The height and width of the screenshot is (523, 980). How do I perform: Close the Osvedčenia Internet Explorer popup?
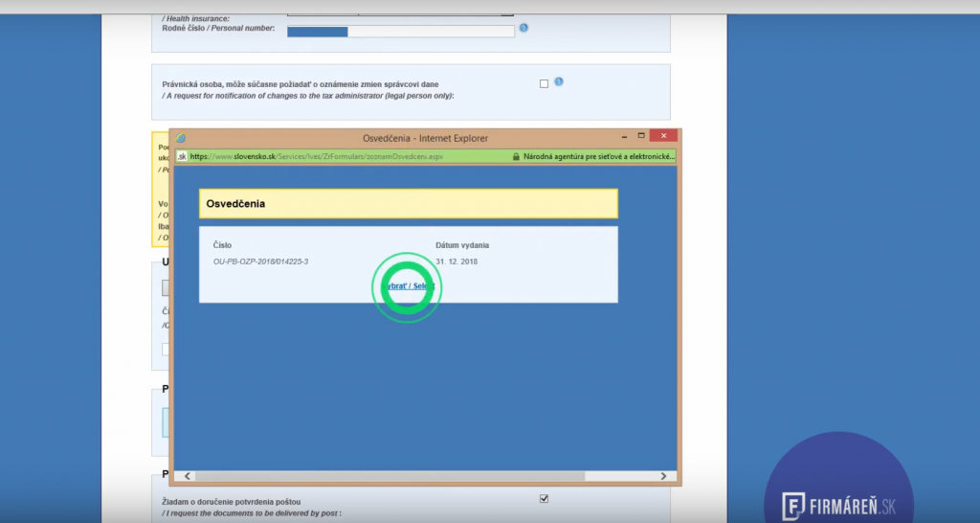(663, 135)
